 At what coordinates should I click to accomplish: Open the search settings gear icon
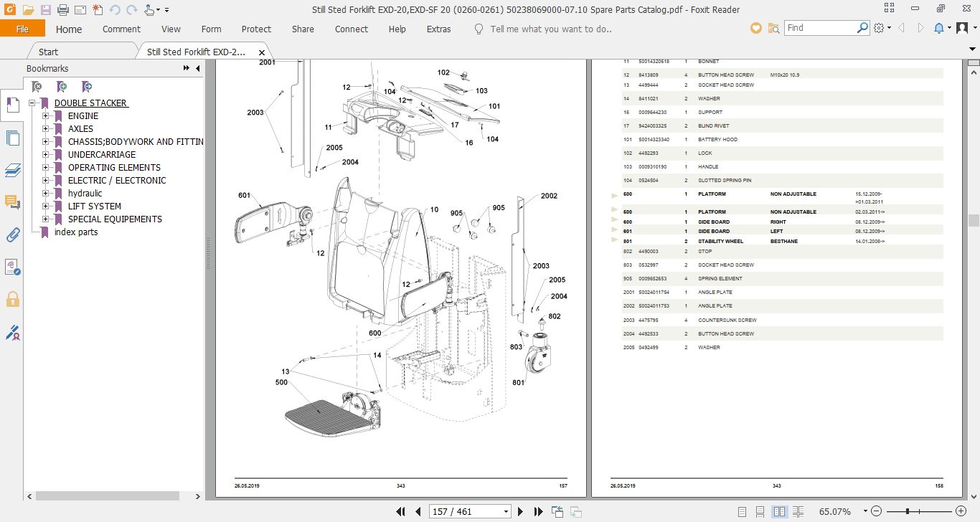[x=880, y=28]
